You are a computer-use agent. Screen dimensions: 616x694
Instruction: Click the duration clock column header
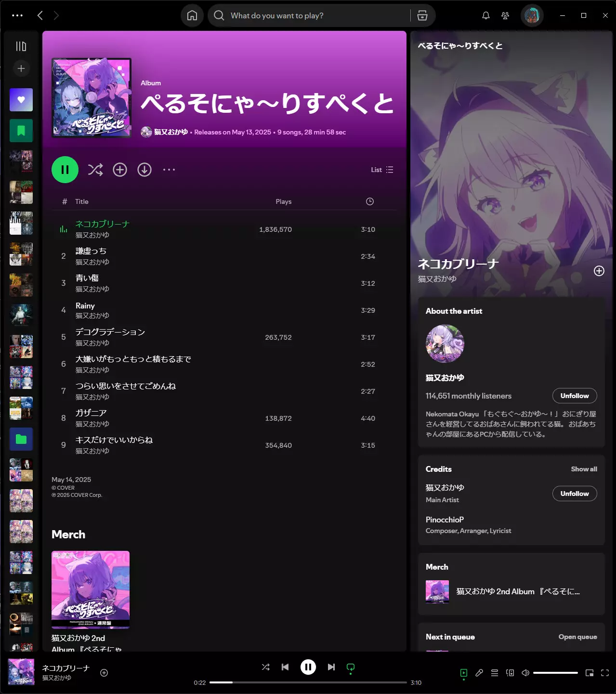coord(370,201)
